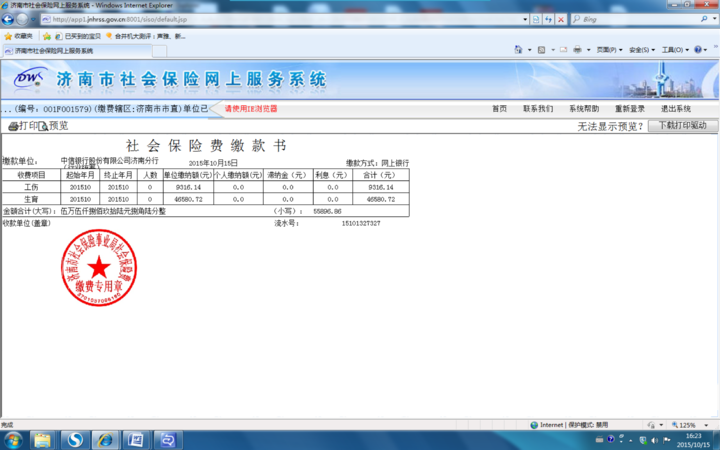This screenshot has height=450, width=720.
Task: Expand the search provider dropdown next to Bing
Action: pyautogui.click(x=714, y=19)
